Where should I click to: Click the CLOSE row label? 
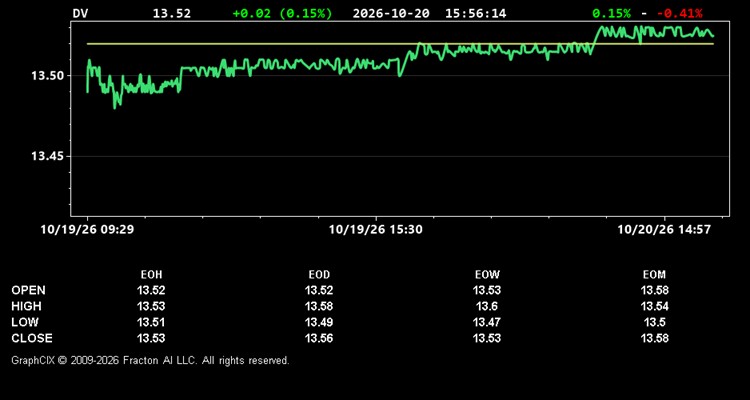[x=32, y=338]
